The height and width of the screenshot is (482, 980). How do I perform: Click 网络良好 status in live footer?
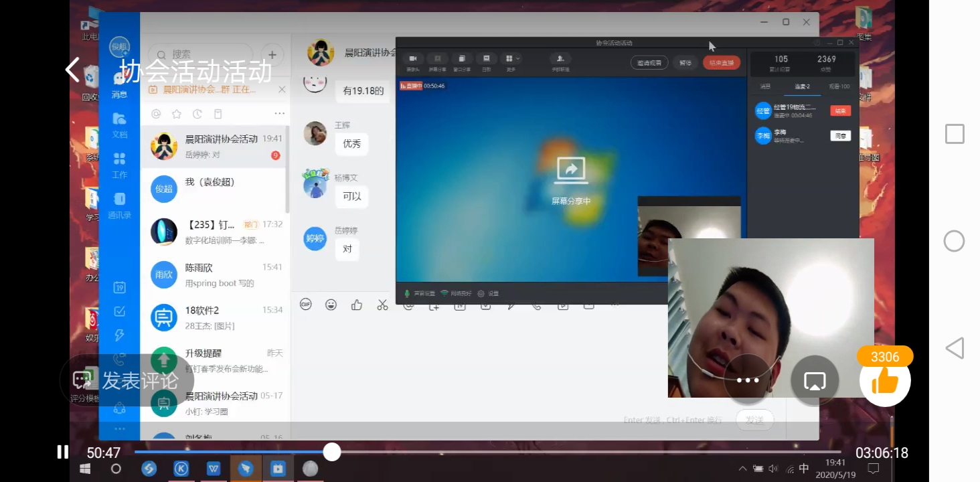456,293
